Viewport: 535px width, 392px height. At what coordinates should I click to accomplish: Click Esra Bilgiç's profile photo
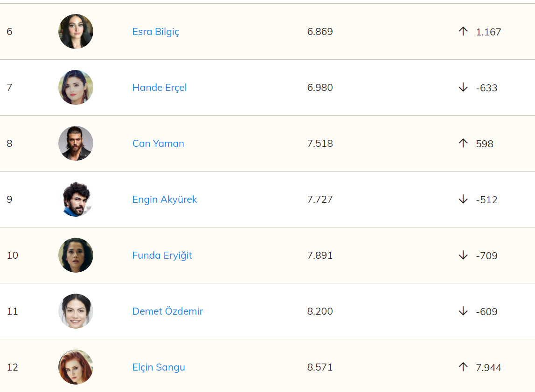76,32
